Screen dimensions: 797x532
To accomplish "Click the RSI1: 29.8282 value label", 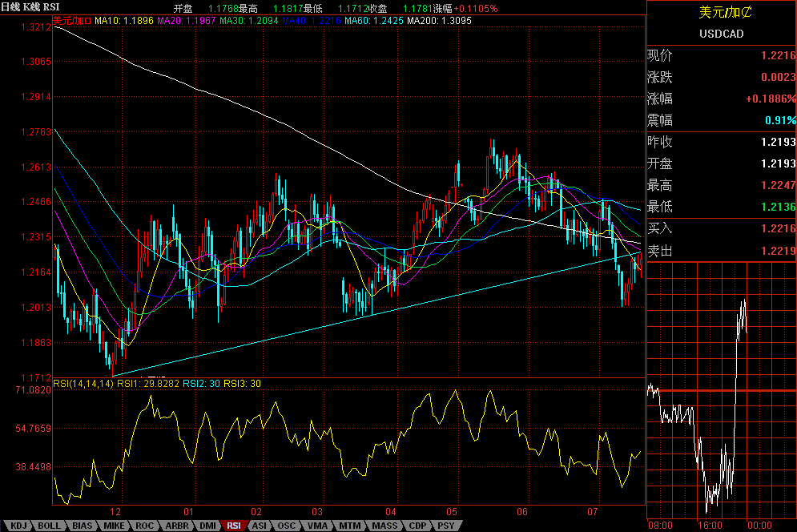I will (148, 384).
